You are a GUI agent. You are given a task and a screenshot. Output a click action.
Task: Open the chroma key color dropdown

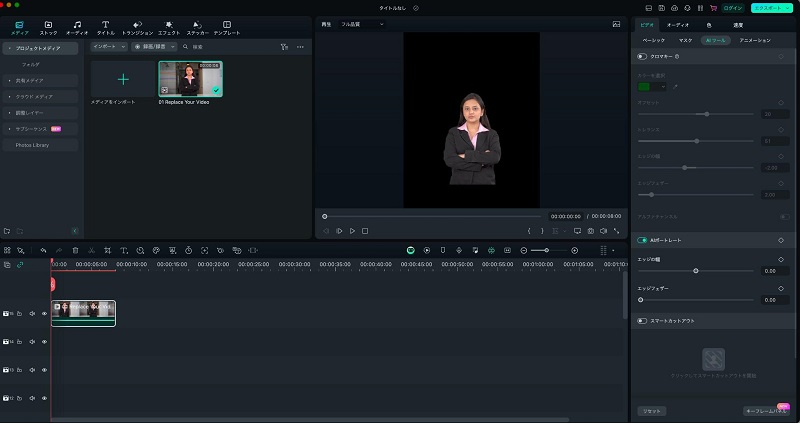point(663,87)
